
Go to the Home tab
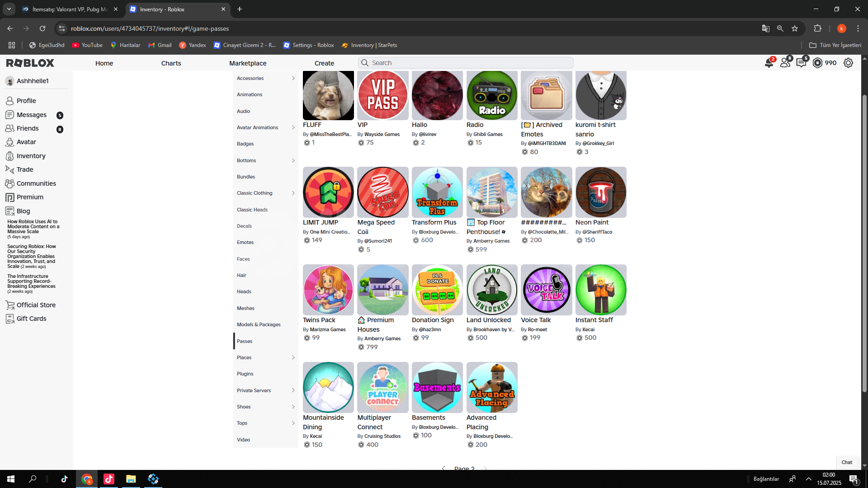point(104,63)
